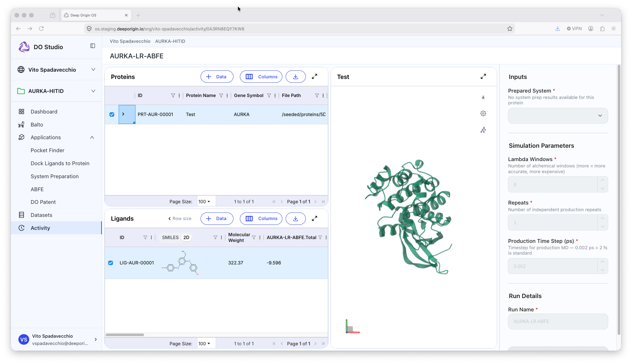Open the viewer settings gear
This screenshot has height=364, width=632.
pyautogui.click(x=483, y=114)
